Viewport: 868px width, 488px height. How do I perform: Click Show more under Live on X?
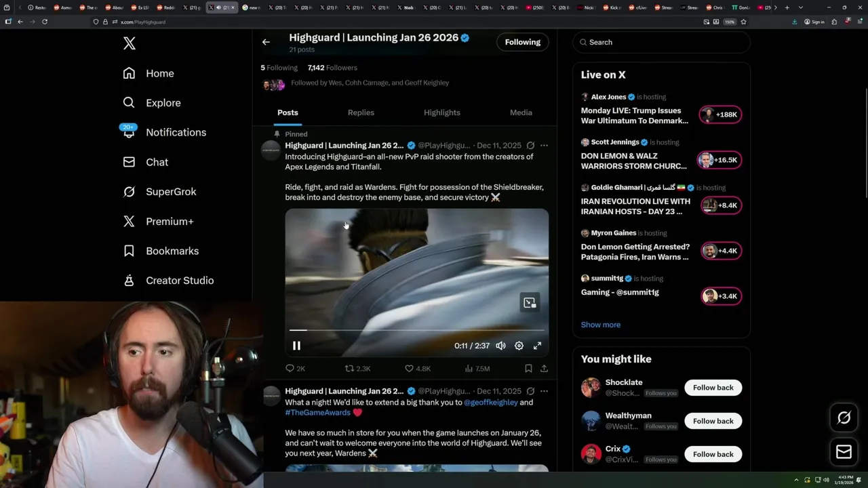point(601,325)
